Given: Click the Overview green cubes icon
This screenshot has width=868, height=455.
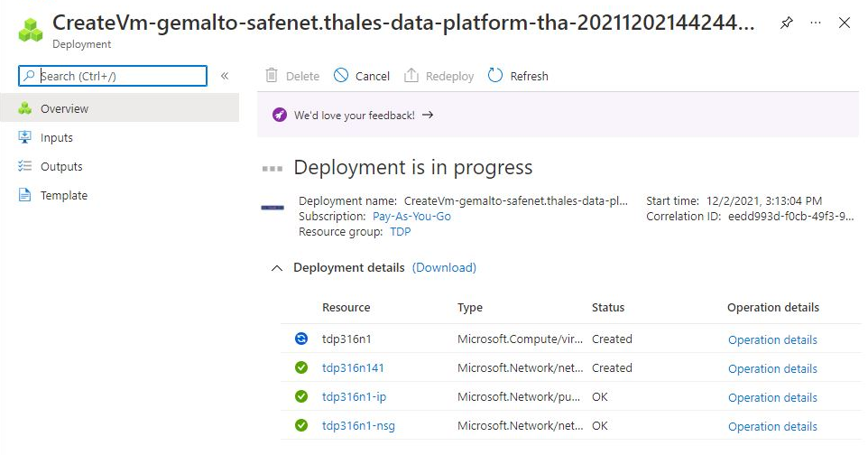Looking at the screenshot, I should 25,108.
